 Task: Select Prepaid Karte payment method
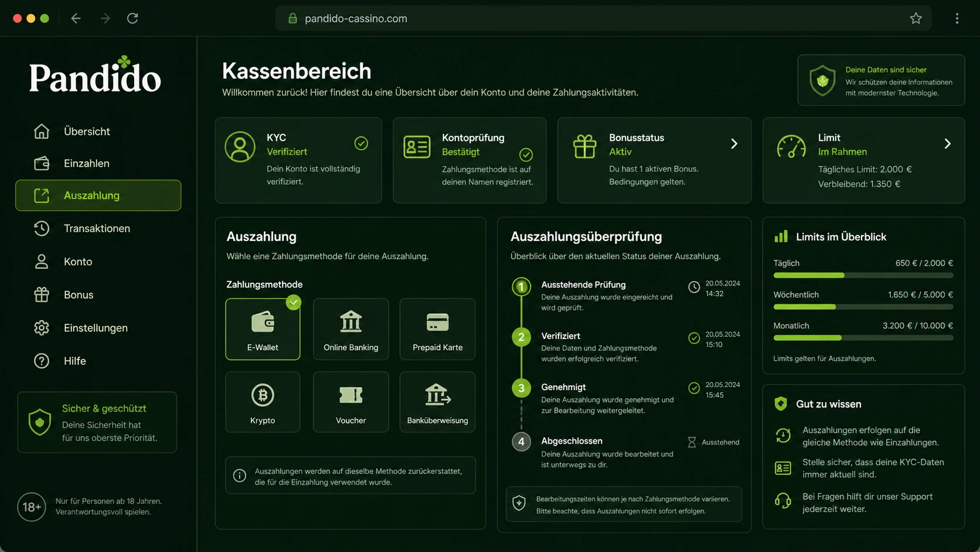click(437, 329)
